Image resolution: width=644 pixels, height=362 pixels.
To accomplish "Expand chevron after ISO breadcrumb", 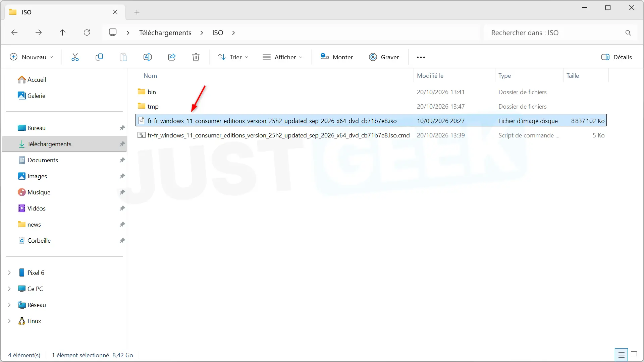I will (233, 33).
